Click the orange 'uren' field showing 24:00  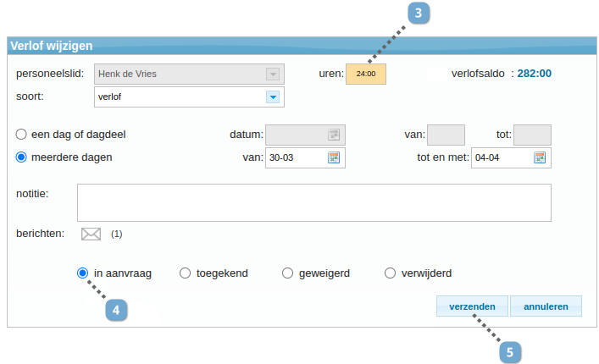(366, 74)
